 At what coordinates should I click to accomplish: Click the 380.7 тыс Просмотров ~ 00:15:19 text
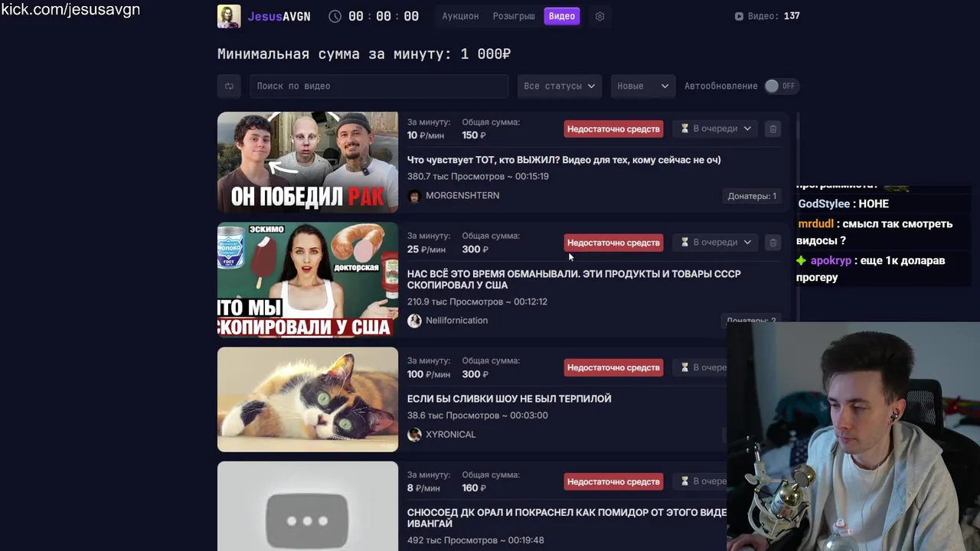point(478,176)
